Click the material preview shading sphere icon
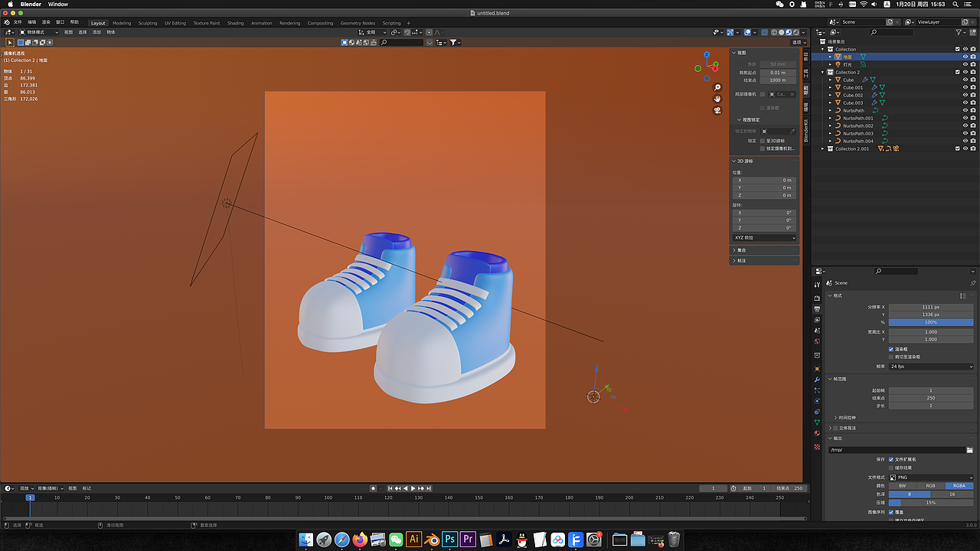This screenshot has height=551, width=980. pyautogui.click(x=789, y=33)
